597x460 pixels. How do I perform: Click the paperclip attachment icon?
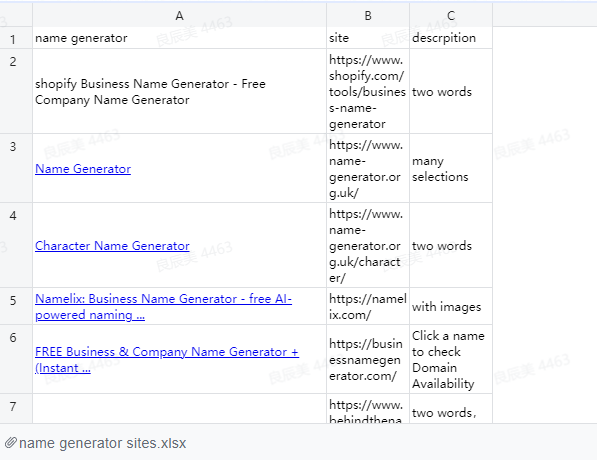click(11, 442)
